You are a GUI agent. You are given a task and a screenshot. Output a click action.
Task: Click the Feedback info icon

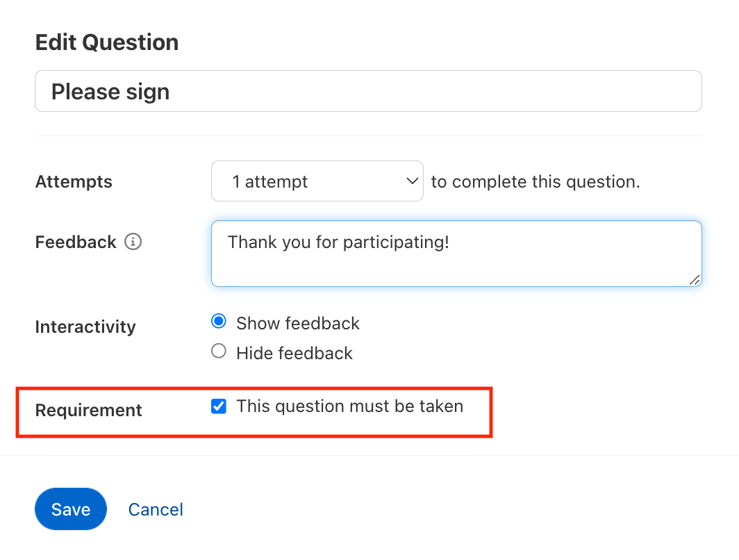[133, 242]
